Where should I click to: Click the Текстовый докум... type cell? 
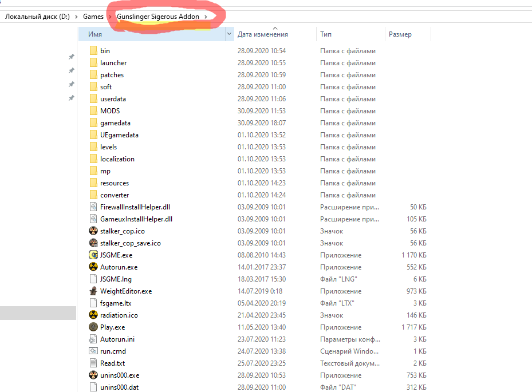350,363
